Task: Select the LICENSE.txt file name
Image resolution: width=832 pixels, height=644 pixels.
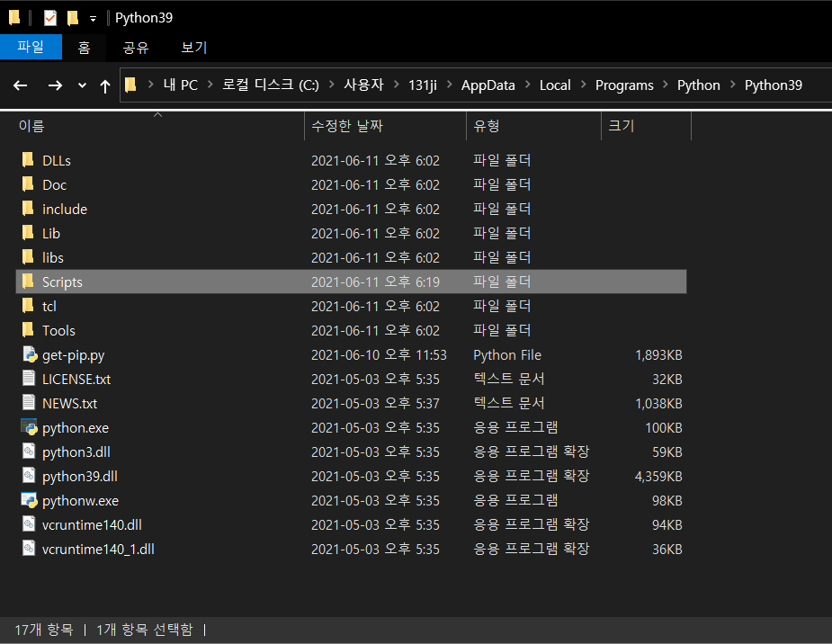Action: pyautogui.click(x=76, y=380)
